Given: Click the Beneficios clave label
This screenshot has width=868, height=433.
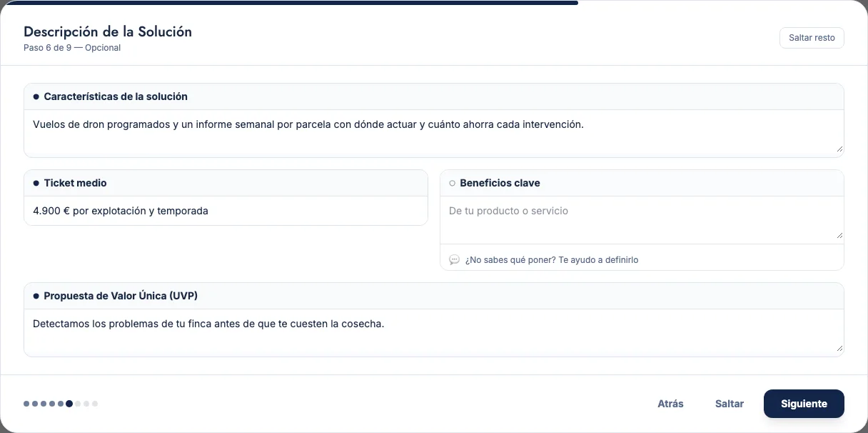Looking at the screenshot, I should [x=500, y=183].
